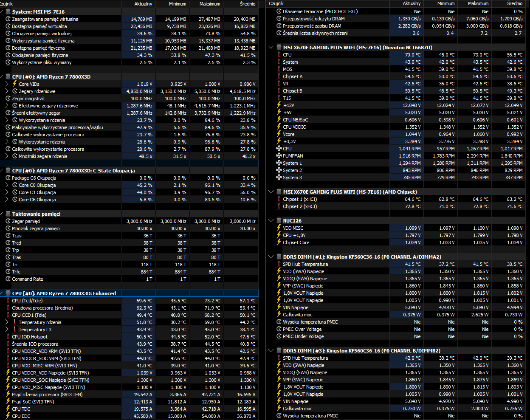Click the clock icon beside Zaangażowana pamięć wirtualna
This screenshot has height=420, width=530.
[x=8, y=19]
